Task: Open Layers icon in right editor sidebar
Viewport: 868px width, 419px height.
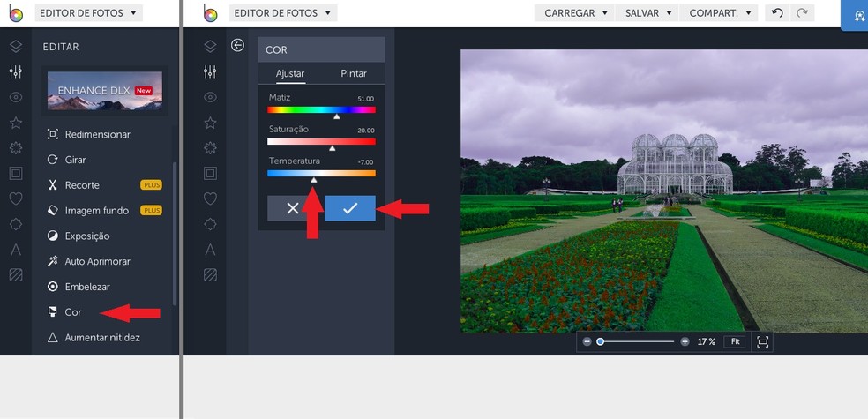Action: pos(210,47)
